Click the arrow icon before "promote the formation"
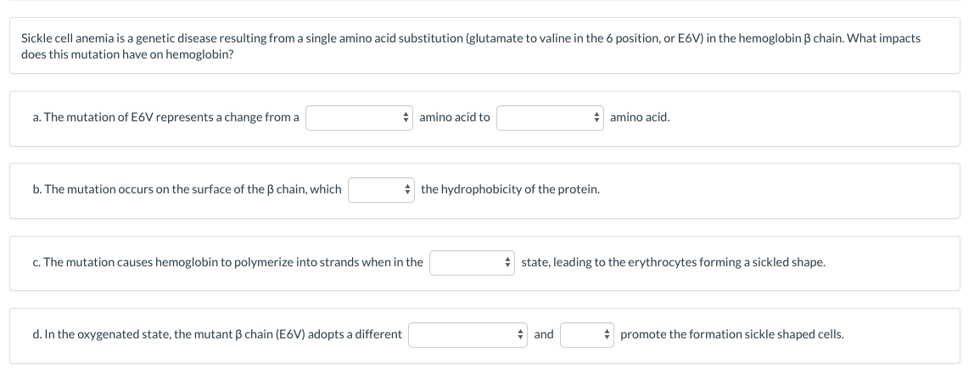This screenshot has height=374, width=980. pyautogui.click(x=607, y=334)
